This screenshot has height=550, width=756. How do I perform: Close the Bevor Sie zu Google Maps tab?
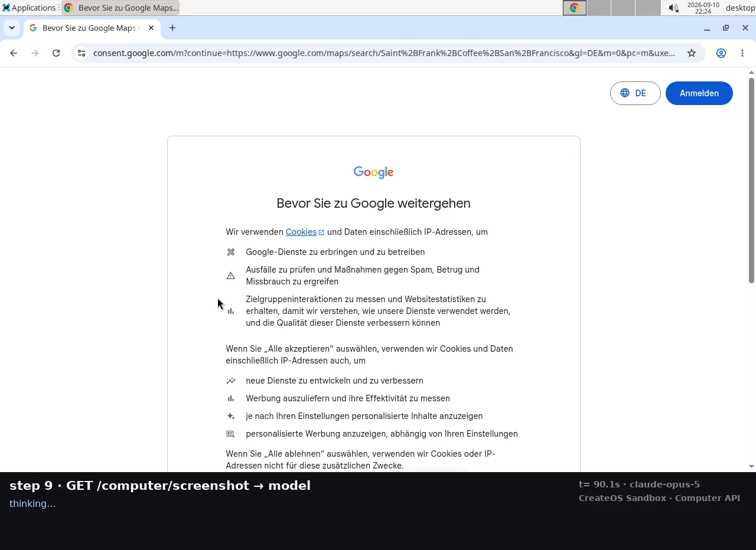(151, 28)
